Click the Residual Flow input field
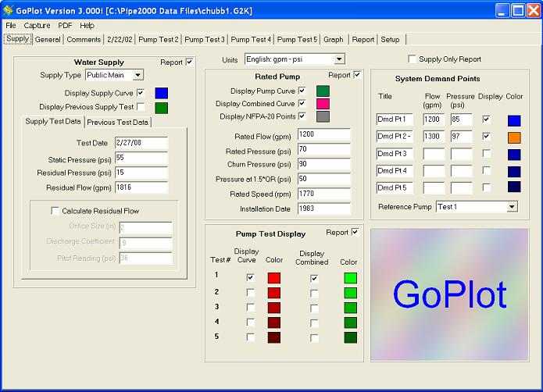The width and height of the screenshot is (543, 392). [x=141, y=187]
